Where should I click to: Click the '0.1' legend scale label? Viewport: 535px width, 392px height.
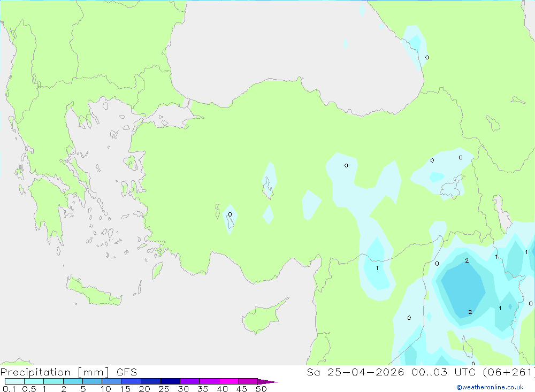tap(9, 389)
